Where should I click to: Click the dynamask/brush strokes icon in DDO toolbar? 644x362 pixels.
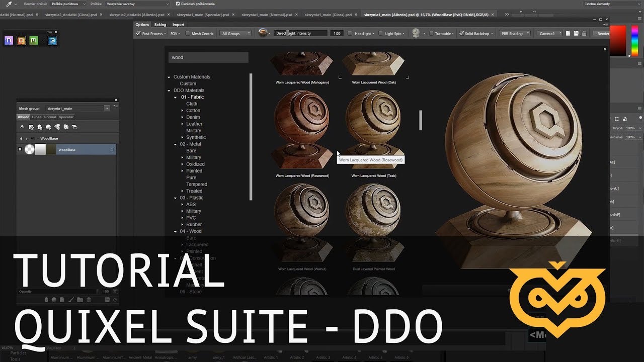coord(57,127)
